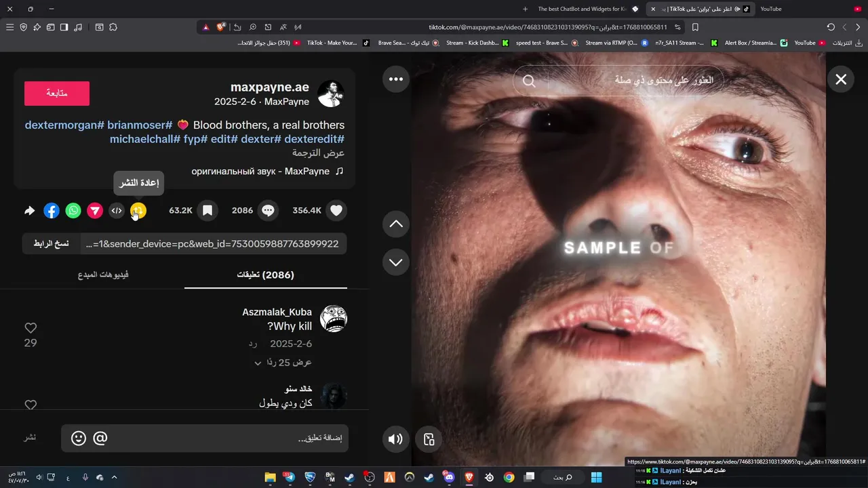This screenshot has height=488, width=868.
Task: Bookmark the video with the save icon
Action: 208,211
